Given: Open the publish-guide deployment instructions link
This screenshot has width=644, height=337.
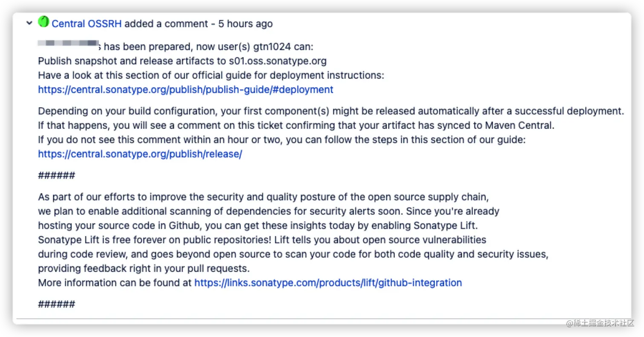Looking at the screenshot, I should click(x=185, y=90).
